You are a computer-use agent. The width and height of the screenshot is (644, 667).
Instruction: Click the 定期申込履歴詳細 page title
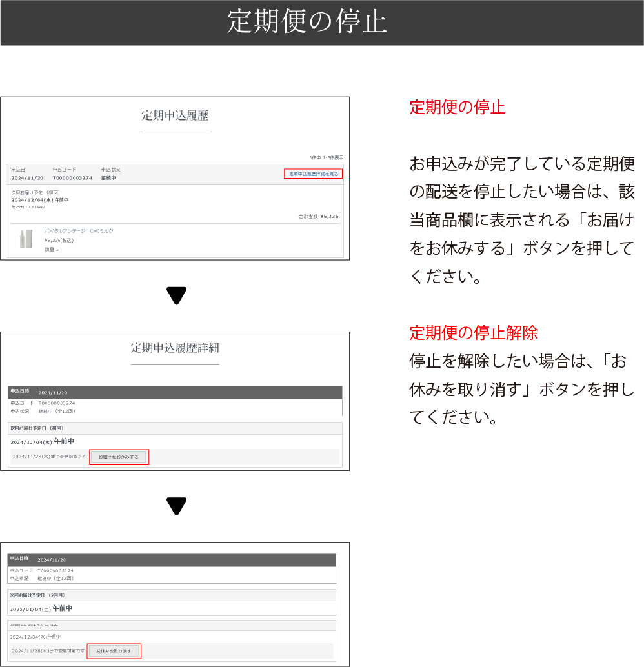[175, 348]
